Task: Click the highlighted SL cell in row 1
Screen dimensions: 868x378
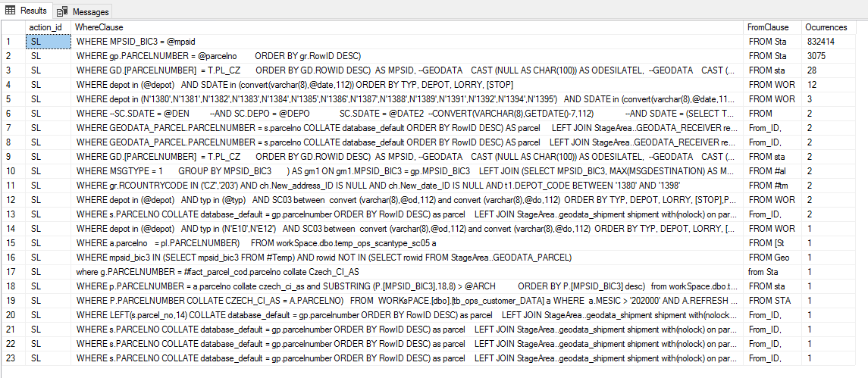Action: (x=49, y=41)
